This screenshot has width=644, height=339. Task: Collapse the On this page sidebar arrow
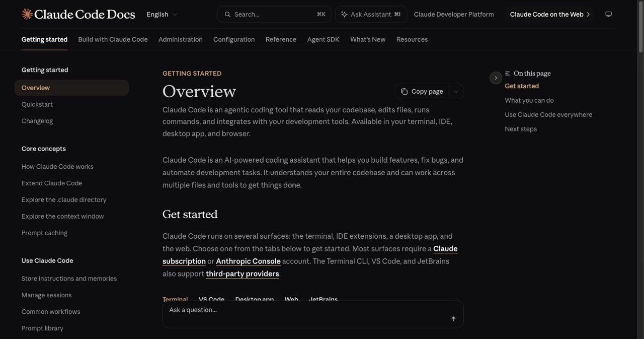[x=496, y=78]
